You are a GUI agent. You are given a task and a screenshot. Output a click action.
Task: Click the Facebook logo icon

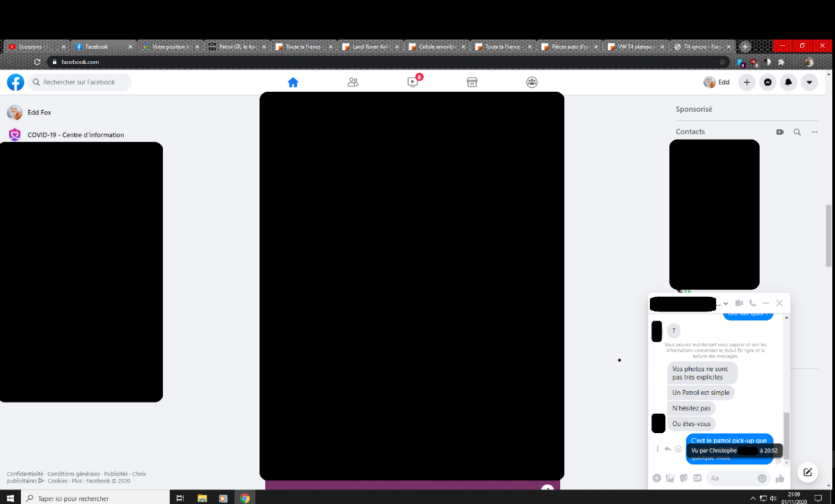(x=15, y=82)
